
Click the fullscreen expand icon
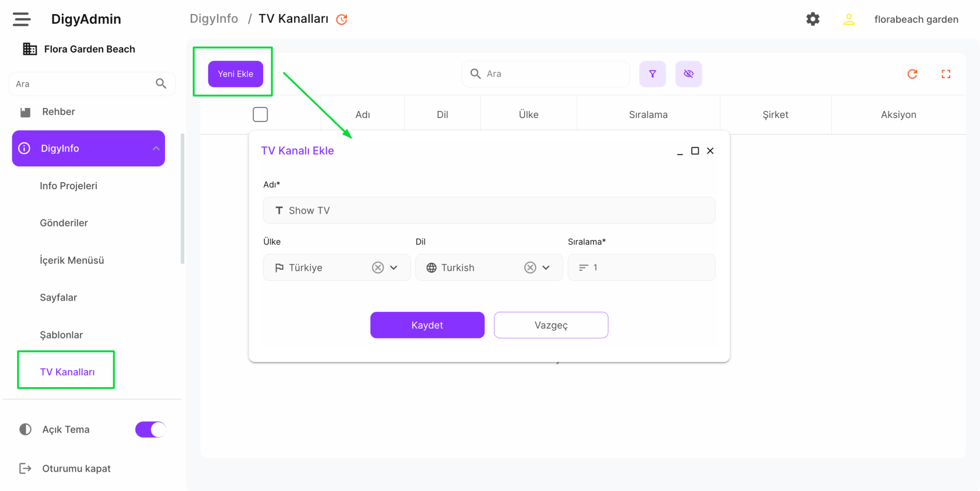pos(946,74)
